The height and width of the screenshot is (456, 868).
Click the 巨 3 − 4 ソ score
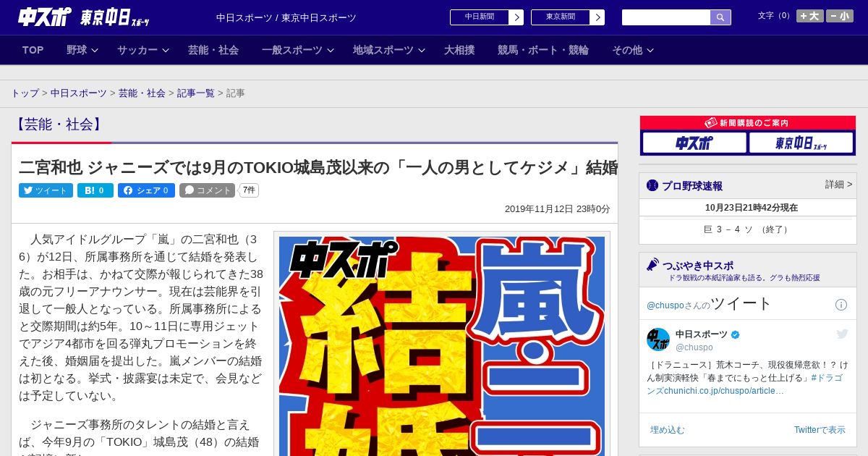click(748, 229)
